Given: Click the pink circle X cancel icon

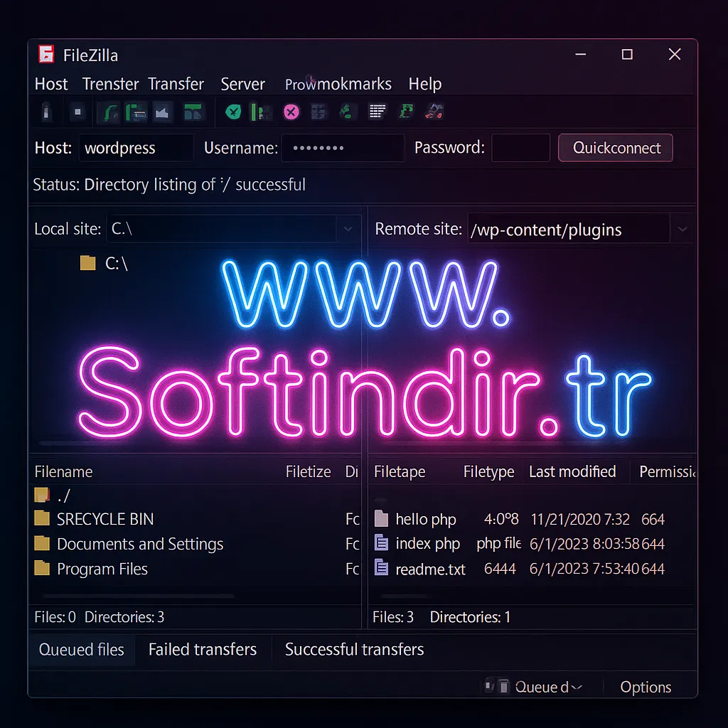Looking at the screenshot, I should pos(291,112).
